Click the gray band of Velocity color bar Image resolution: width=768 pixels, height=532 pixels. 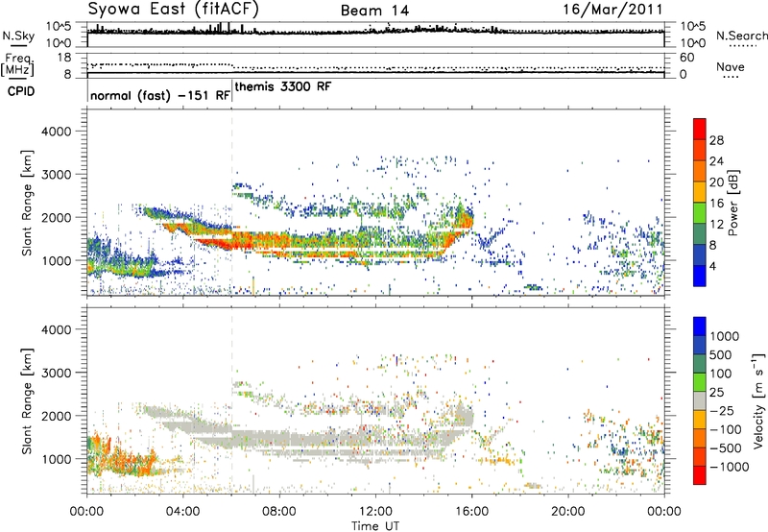coord(700,400)
